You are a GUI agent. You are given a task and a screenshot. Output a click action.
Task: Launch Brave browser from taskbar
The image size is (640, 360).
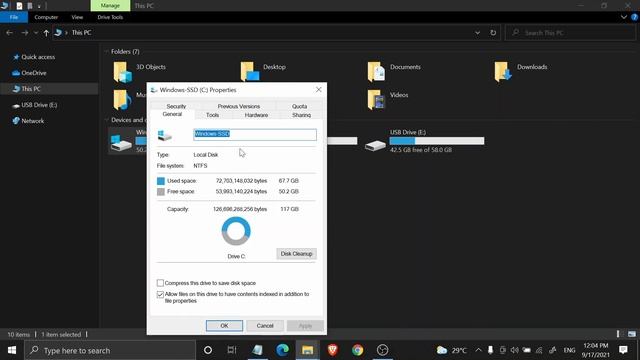pyautogui.click(x=333, y=350)
